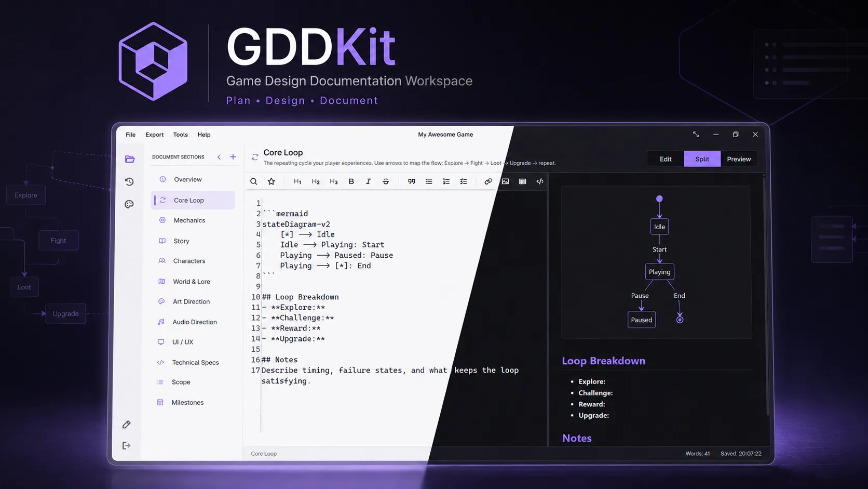This screenshot has width=868, height=489.
Task: Click the Words: 41 status entry
Action: coord(697,454)
